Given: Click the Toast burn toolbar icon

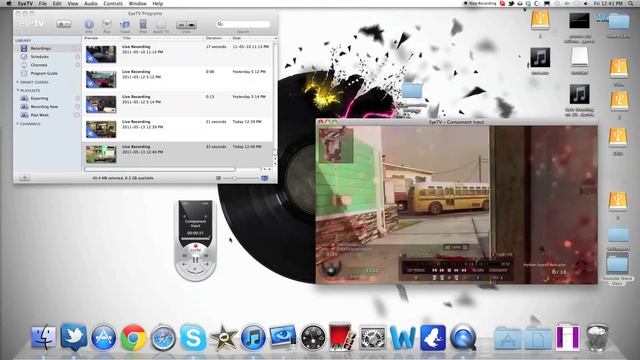Looking at the screenshot, I should tap(125, 25).
